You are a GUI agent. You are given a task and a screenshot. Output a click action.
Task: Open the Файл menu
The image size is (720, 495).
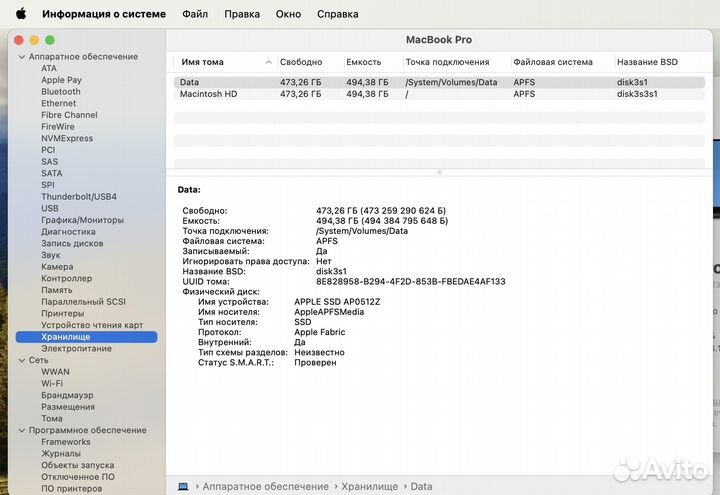tap(195, 14)
